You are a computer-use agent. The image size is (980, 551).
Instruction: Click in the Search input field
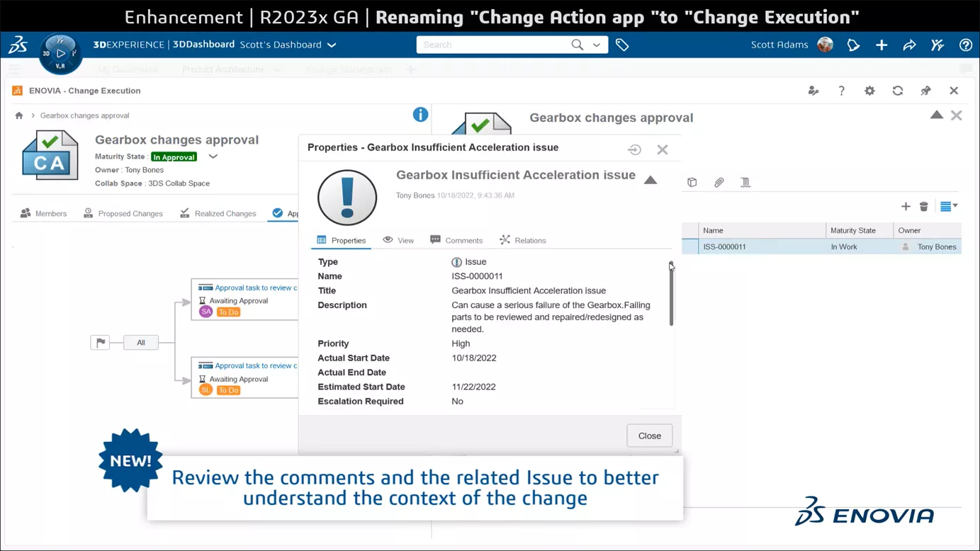tap(494, 45)
